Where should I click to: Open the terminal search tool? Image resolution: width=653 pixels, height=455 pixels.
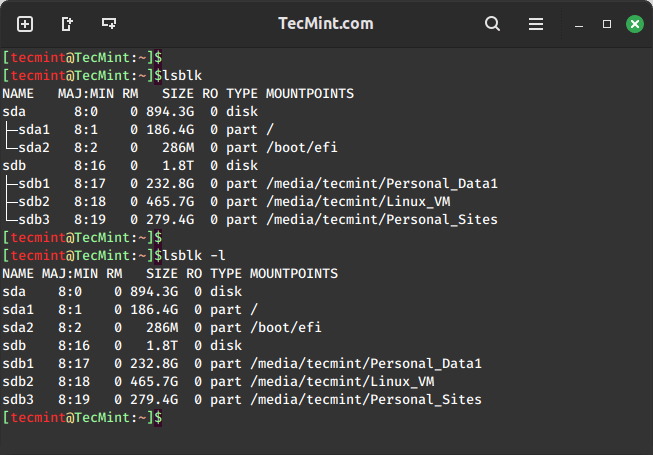tap(492, 24)
